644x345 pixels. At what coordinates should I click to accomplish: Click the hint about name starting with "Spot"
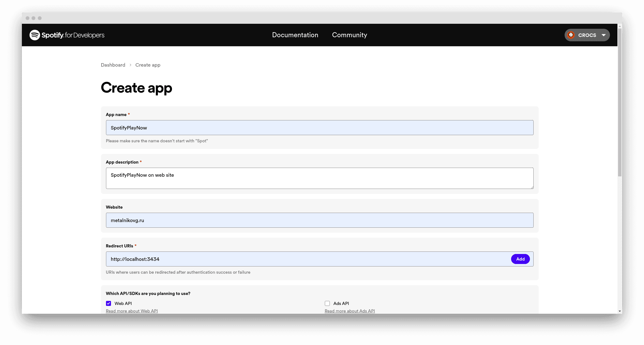click(x=157, y=141)
